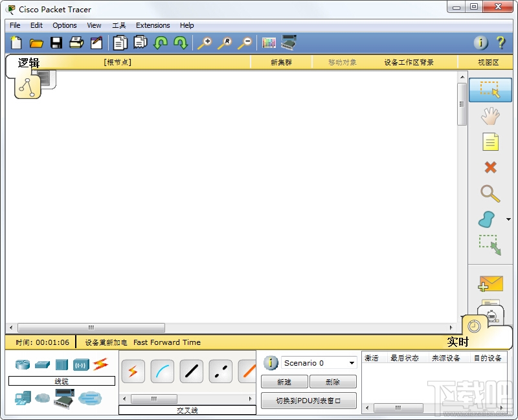Copy using the copy documents icon
This screenshot has width=518, height=420.
pos(120,43)
